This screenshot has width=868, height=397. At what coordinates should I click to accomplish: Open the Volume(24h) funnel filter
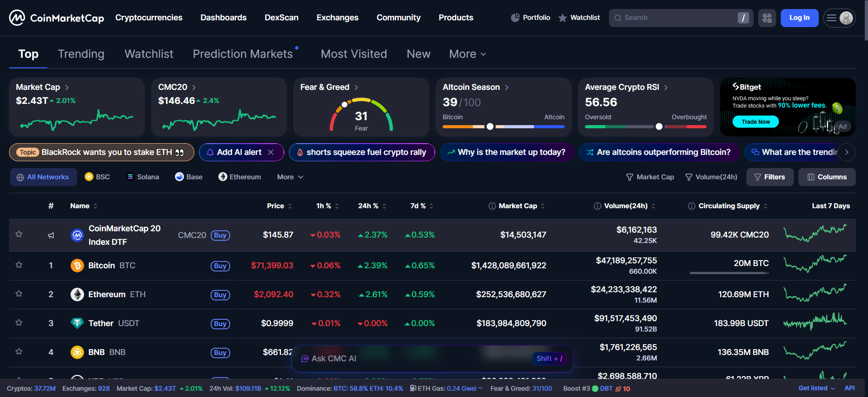click(689, 177)
